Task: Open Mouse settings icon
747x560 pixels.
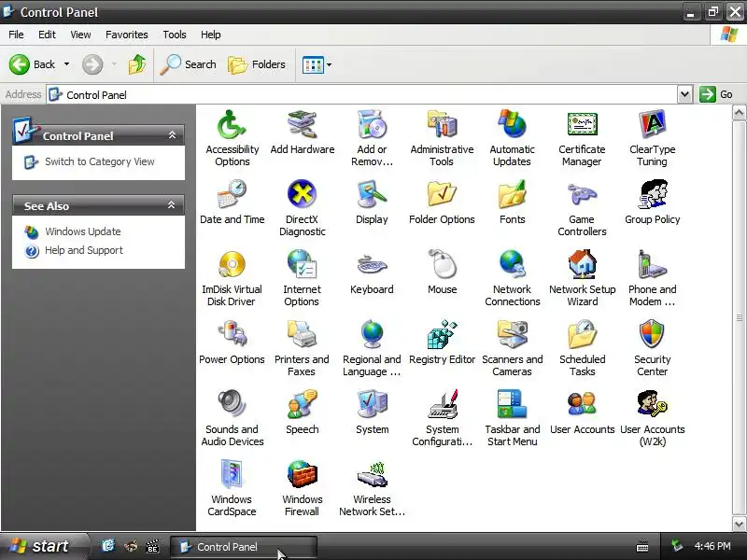Action: pyautogui.click(x=442, y=273)
